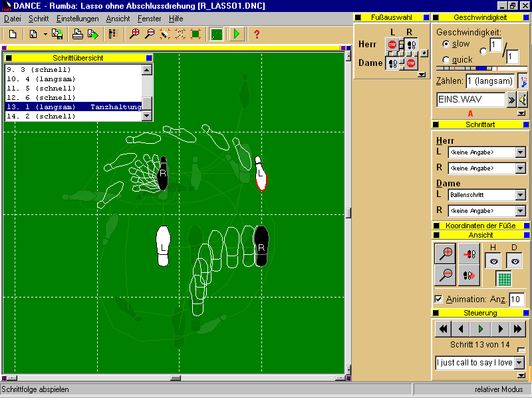
Task: Toggle the Dame right foot stop button
Action: (411, 63)
